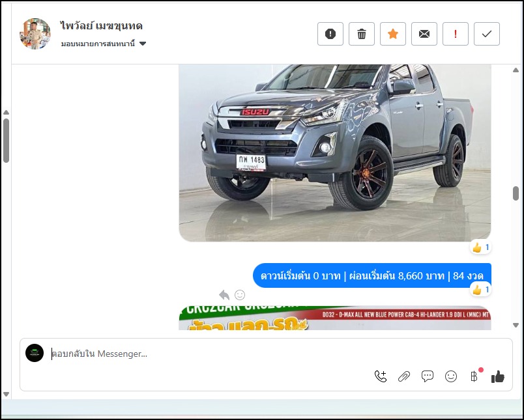Open ไพวัลย์ เมฆขุนทด profile picture
524x420 pixels.
pyautogui.click(x=35, y=34)
